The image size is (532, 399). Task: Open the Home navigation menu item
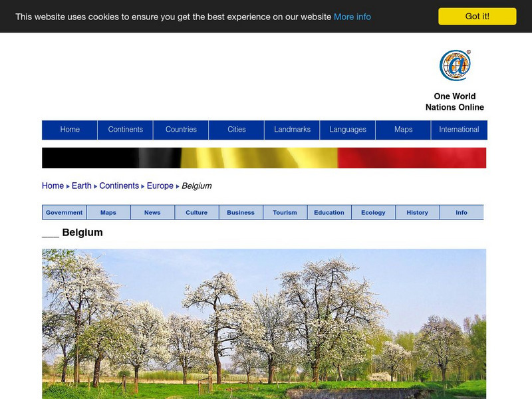(x=69, y=130)
